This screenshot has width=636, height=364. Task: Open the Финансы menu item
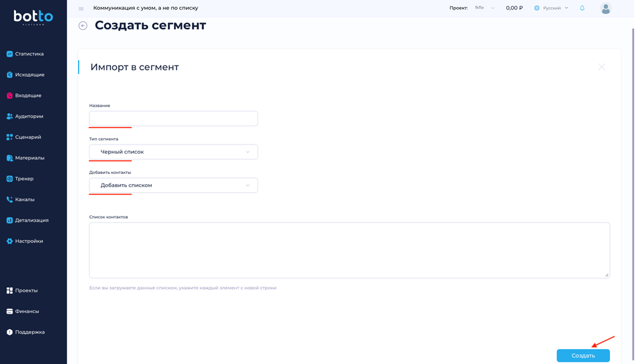tap(27, 311)
